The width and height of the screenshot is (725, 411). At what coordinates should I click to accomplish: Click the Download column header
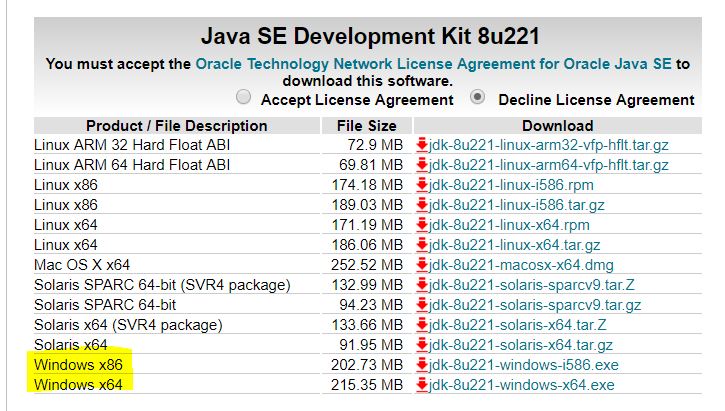(x=558, y=126)
